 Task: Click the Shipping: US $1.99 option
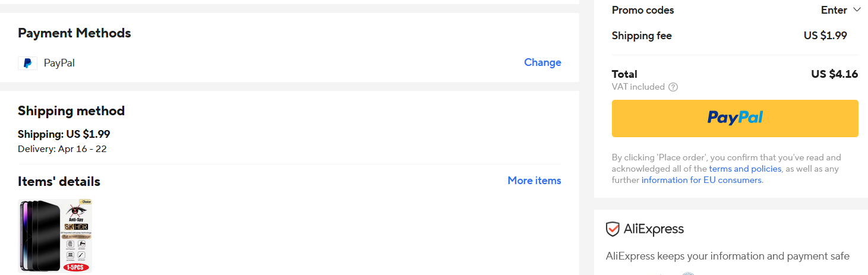[64, 134]
